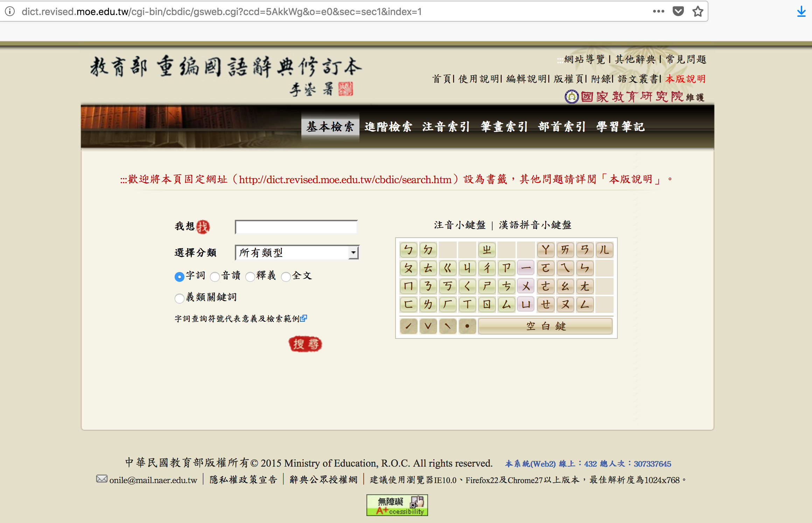Open the 隱私權政策宣告 link
This screenshot has height=523, width=812.
(243, 480)
